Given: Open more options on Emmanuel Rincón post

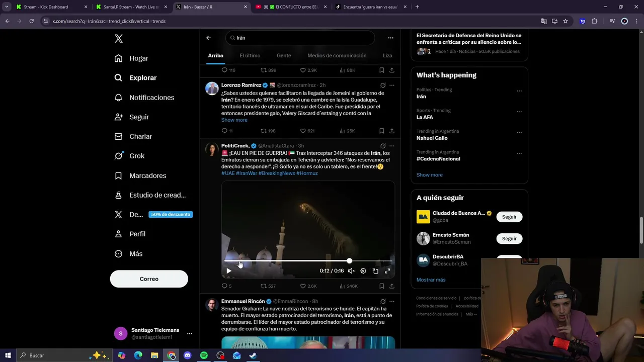Looking at the screenshot, I should (x=391, y=302).
